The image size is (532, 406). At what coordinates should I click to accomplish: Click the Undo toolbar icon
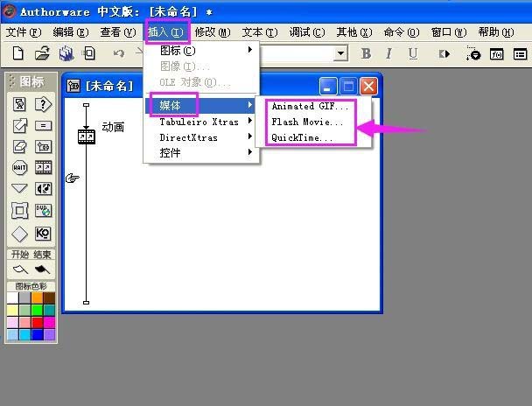coord(119,53)
